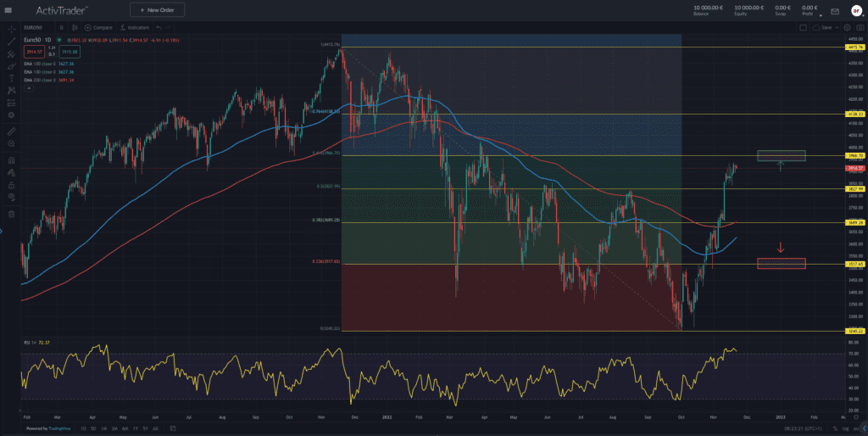This screenshot has height=436, width=868.
Task: Toggle stay in drawing mode
Action: pos(11,173)
